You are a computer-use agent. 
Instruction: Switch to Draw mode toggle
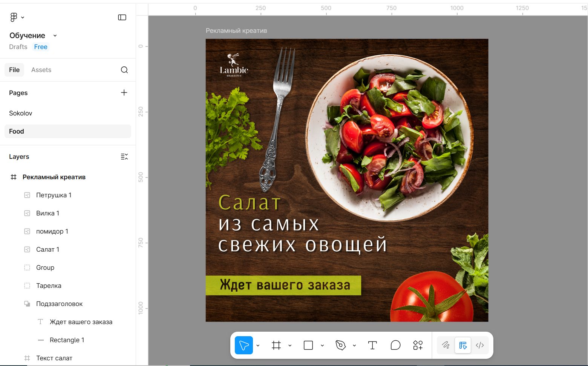click(446, 345)
